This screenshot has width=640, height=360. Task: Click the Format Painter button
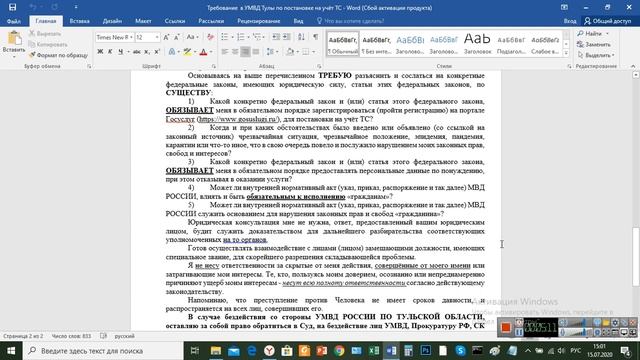tap(58, 55)
